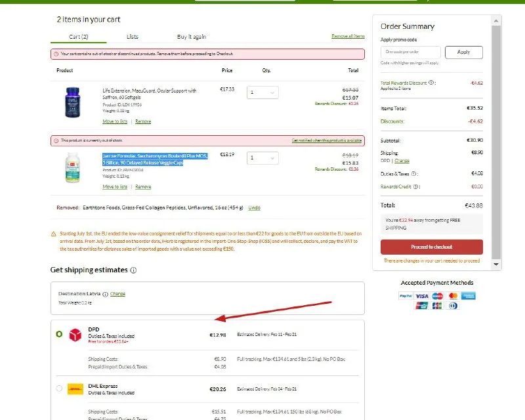
Task: Open quantity dropdown for Jarrow Formulas item
Action: pos(262,158)
